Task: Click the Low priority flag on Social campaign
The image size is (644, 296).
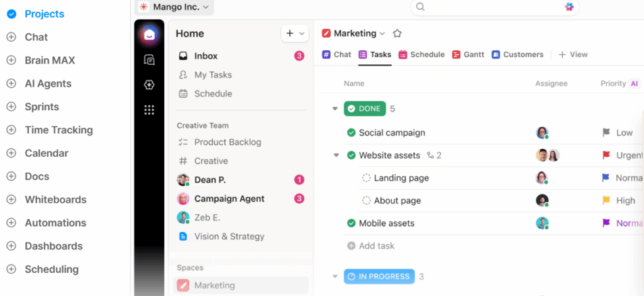Action: (x=606, y=133)
